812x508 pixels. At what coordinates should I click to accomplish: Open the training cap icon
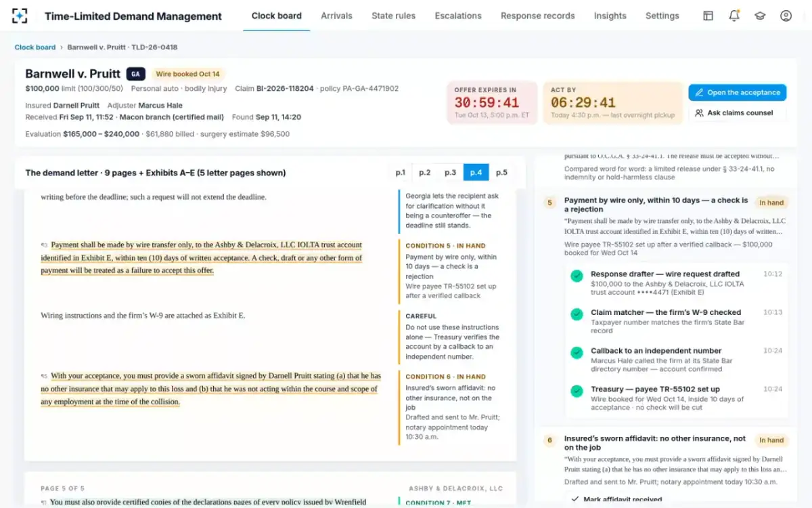pos(760,16)
